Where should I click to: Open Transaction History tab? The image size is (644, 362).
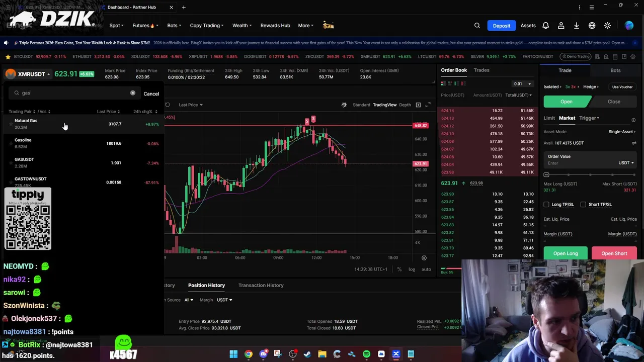[261, 286]
